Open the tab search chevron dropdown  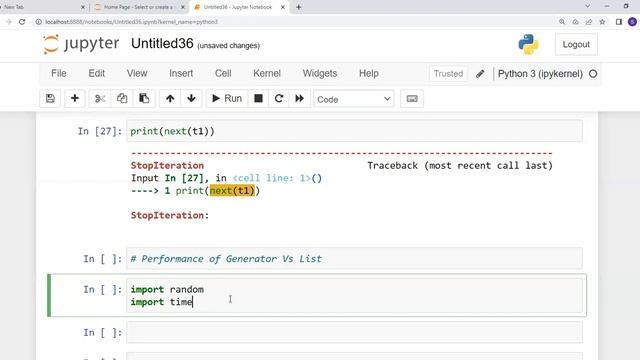point(587,6)
